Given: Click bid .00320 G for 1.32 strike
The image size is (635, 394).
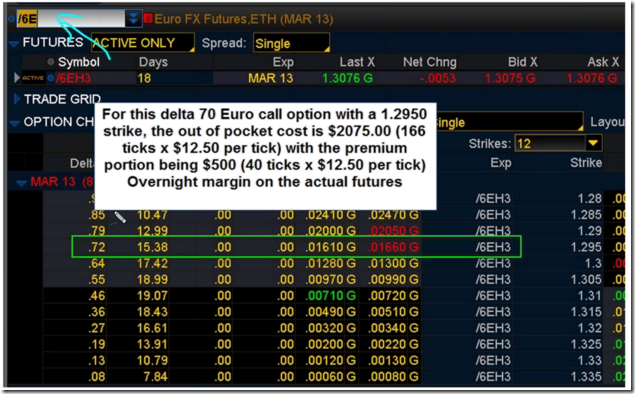Looking at the screenshot, I should 330,328.
